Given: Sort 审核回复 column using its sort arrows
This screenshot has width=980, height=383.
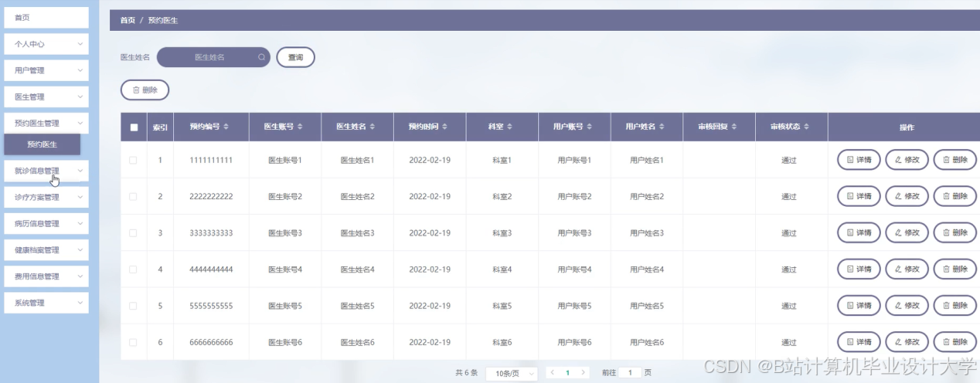Looking at the screenshot, I should tap(734, 127).
